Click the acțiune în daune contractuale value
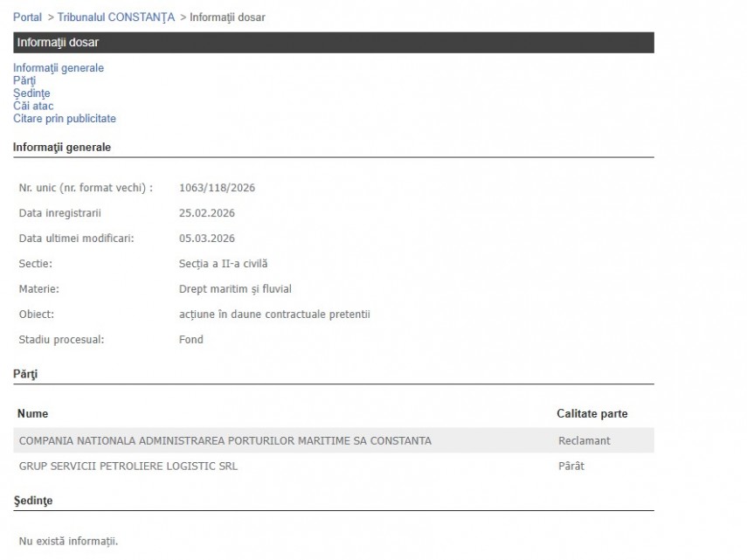Viewport: 747px width, 560px height. (274, 315)
